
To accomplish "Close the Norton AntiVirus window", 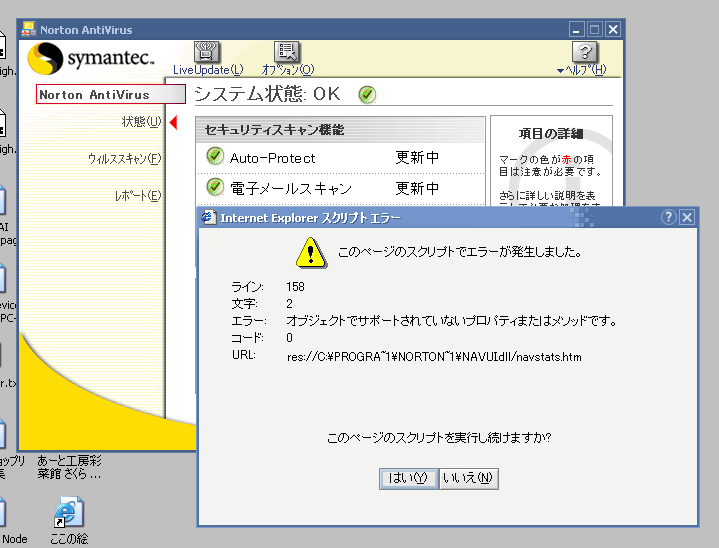I will (x=613, y=30).
